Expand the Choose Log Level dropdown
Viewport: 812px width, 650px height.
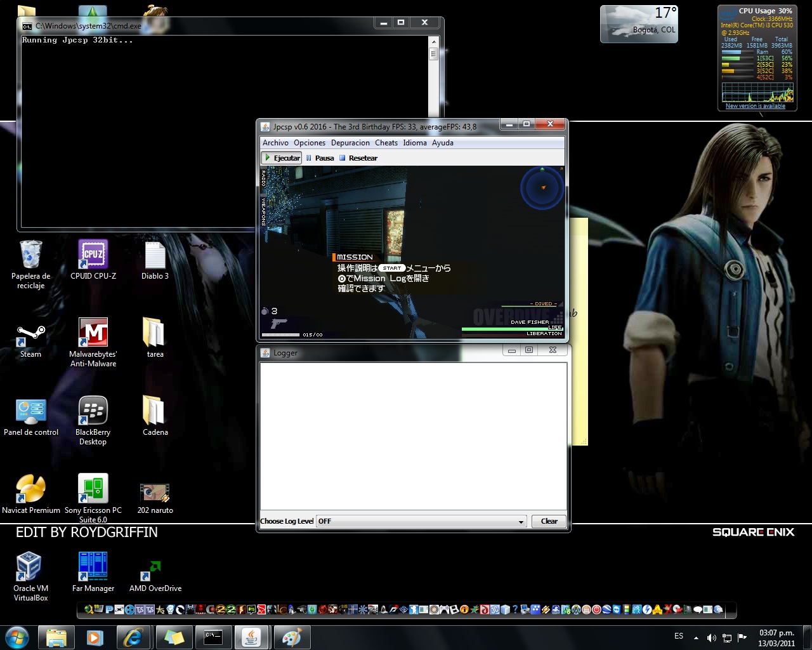pos(421,521)
